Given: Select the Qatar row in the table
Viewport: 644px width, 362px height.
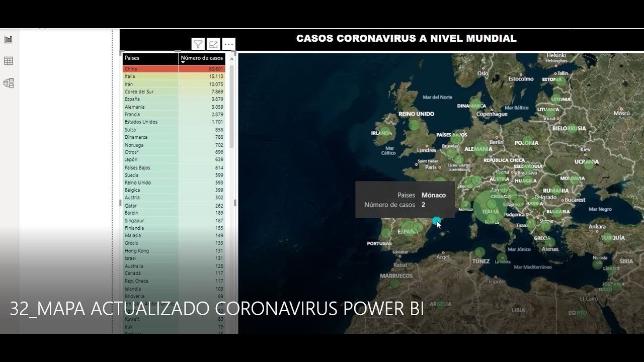Looking at the screenshot, I should [174, 206].
